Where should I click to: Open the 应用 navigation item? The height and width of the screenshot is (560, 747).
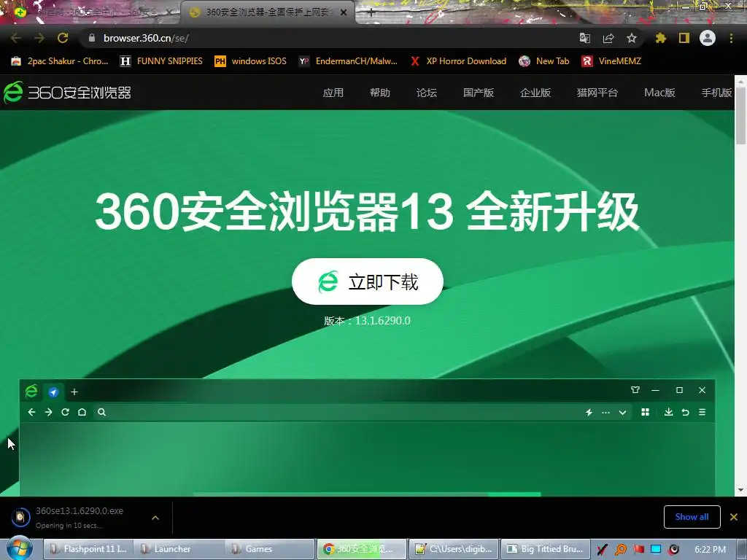(x=333, y=93)
